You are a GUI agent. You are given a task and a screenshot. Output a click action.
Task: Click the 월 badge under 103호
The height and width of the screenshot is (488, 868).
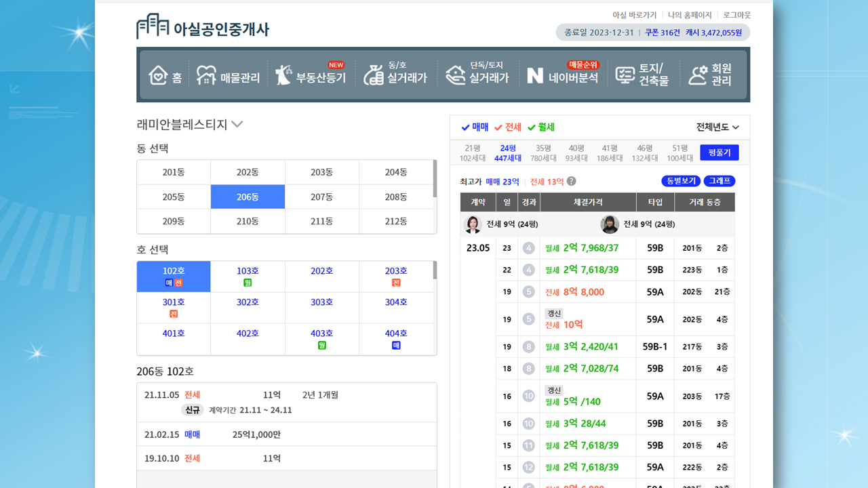point(248,283)
